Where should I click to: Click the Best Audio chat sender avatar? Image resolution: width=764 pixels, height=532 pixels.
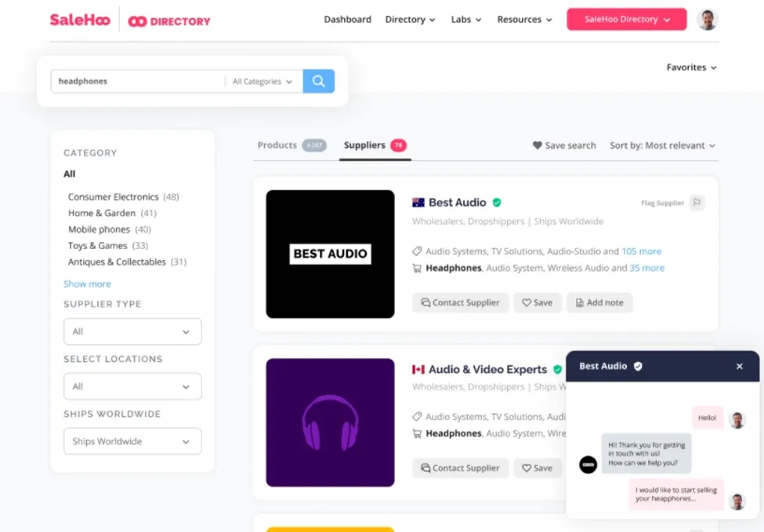[x=588, y=465]
